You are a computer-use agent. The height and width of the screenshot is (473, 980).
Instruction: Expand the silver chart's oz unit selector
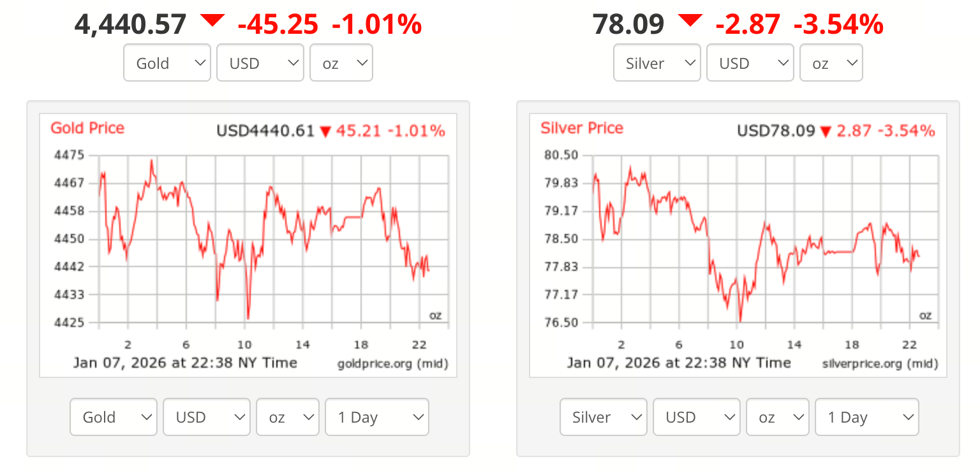point(777,417)
